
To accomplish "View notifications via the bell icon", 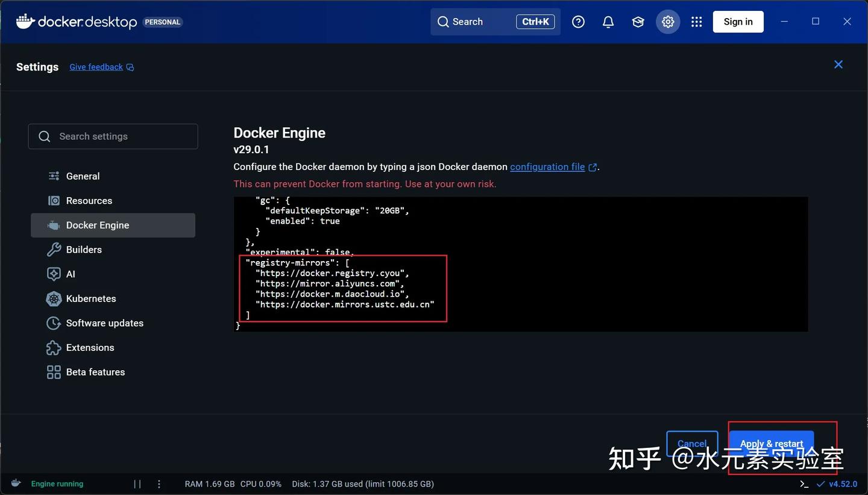I will click(x=608, y=21).
